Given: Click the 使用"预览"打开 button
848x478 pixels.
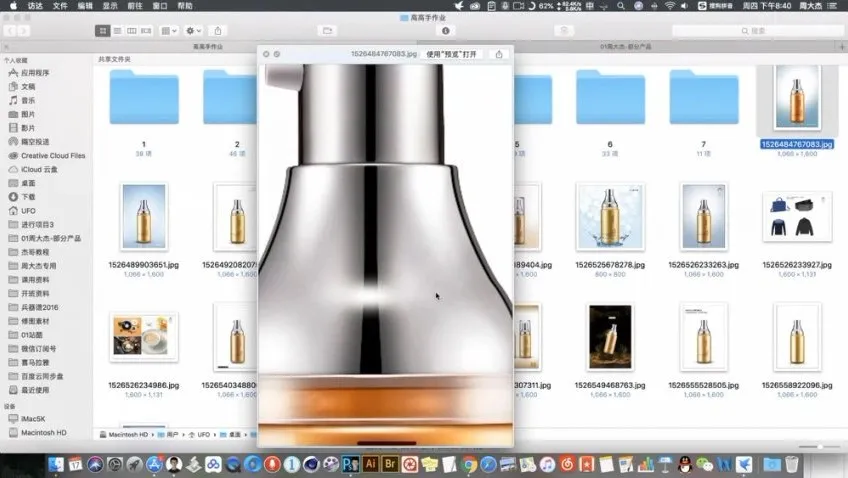Looking at the screenshot, I should [451, 54].
